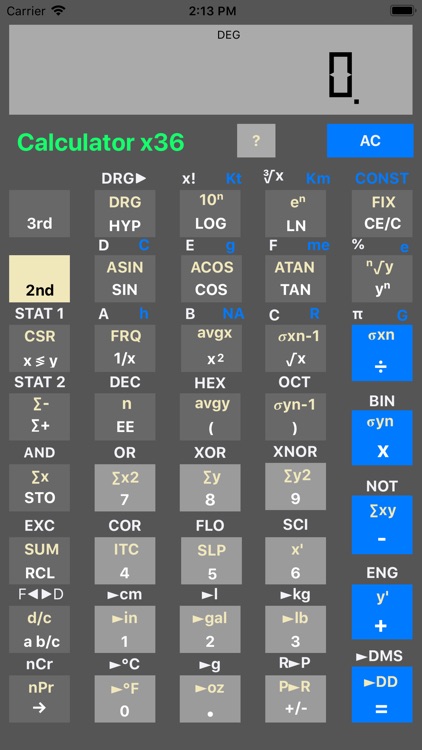Tap the XNOR label
Screen dimensions: 422x750
coord(295,452)
